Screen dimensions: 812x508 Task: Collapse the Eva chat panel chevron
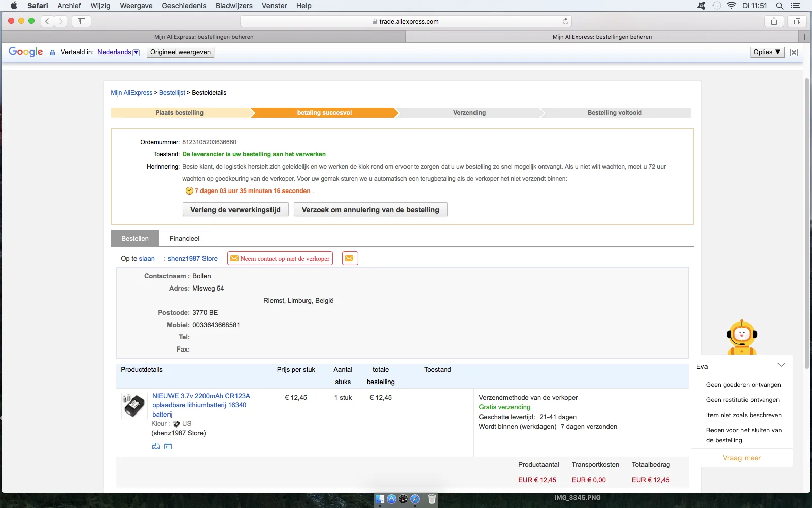[x=781, y=365]
